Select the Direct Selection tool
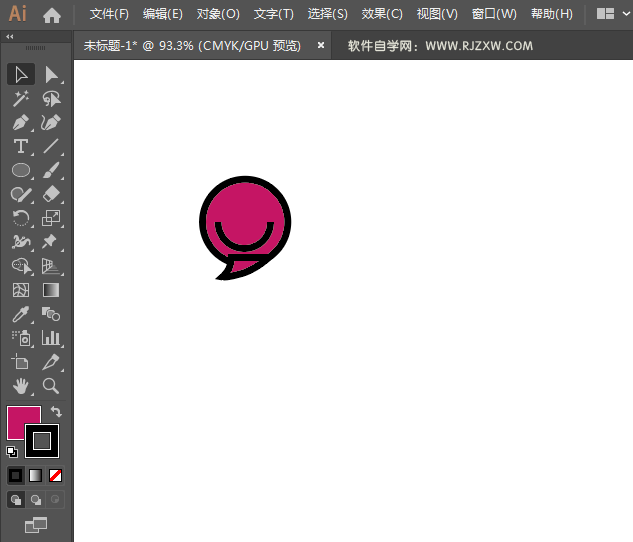This screenshot has width=633, height=542. click(x=51, y=74)
